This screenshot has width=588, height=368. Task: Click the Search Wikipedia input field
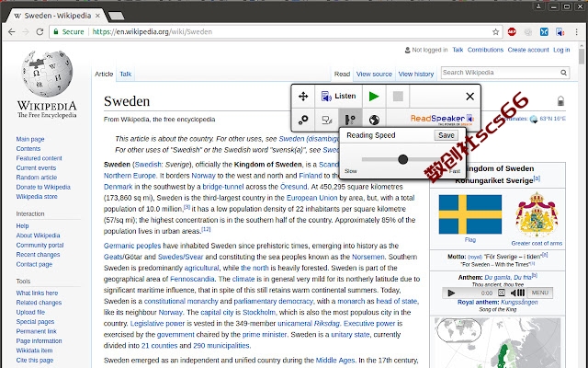501,73
